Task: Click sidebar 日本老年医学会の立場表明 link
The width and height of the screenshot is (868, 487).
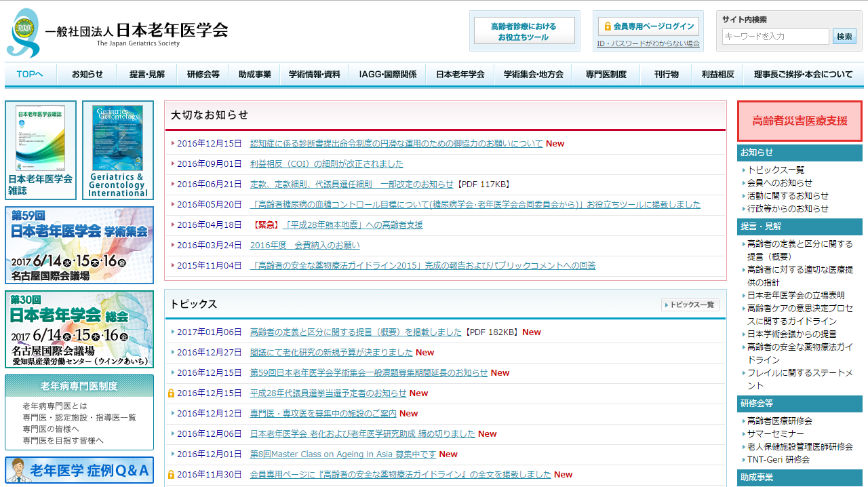Action: pos(796,296)
